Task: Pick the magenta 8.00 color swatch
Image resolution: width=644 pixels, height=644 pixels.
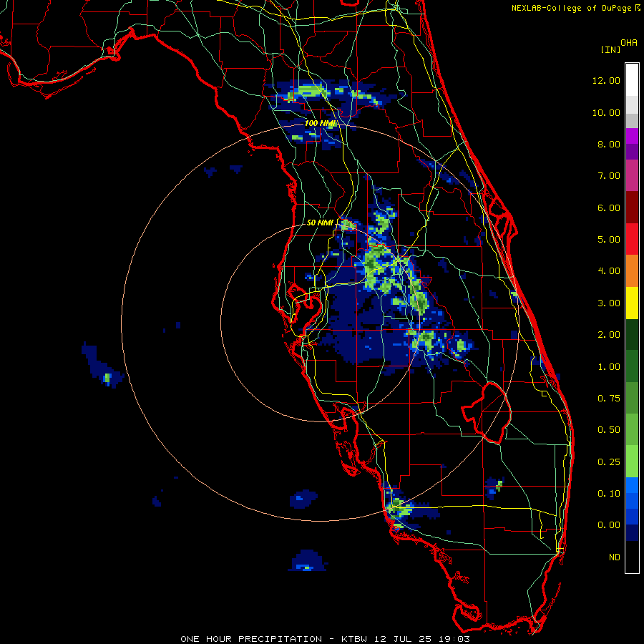Action: tap(632, 136)
